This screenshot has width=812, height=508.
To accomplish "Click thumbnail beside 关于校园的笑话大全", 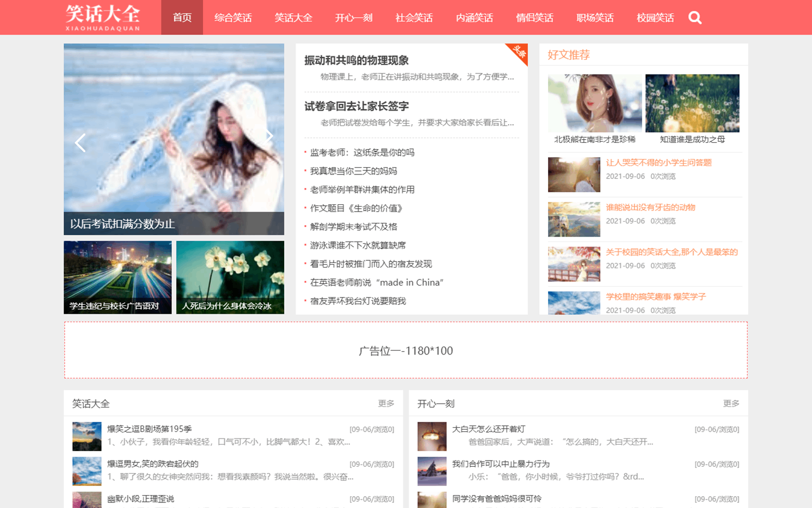I will pyautogui.click(x=574, y=264).
